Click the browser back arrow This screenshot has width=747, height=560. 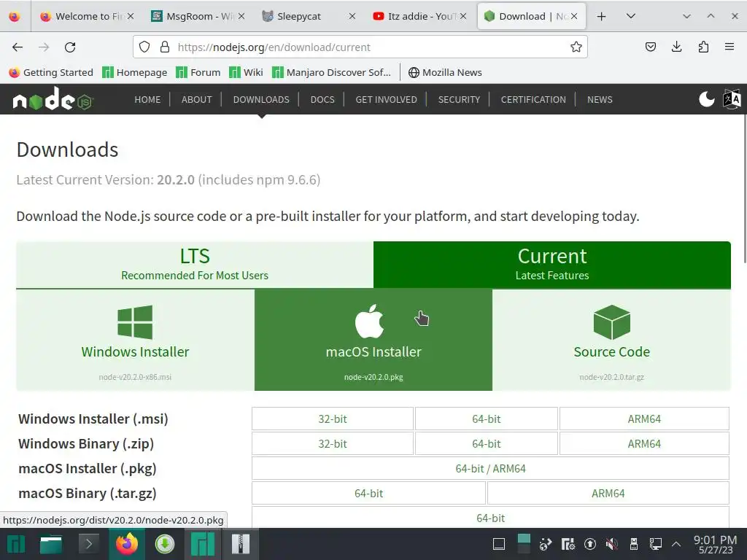point(18,47)
